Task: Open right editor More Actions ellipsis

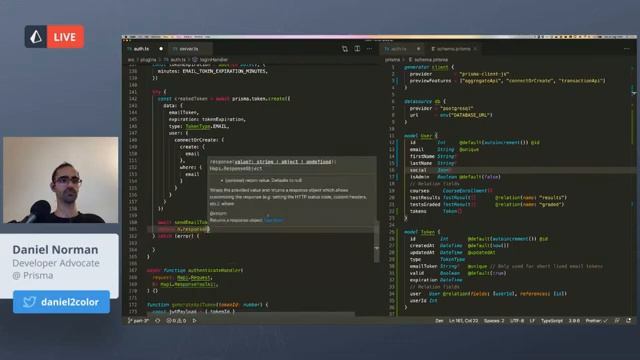Action: point(627,49)
